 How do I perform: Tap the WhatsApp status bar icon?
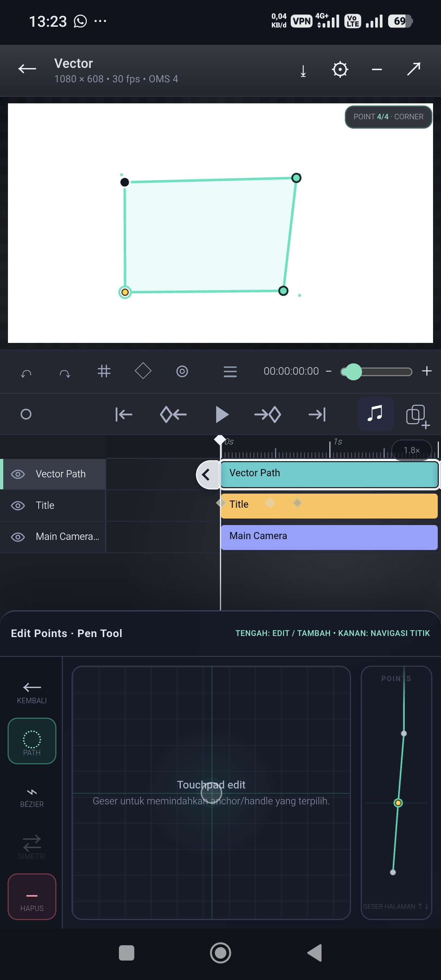[80, 21]
